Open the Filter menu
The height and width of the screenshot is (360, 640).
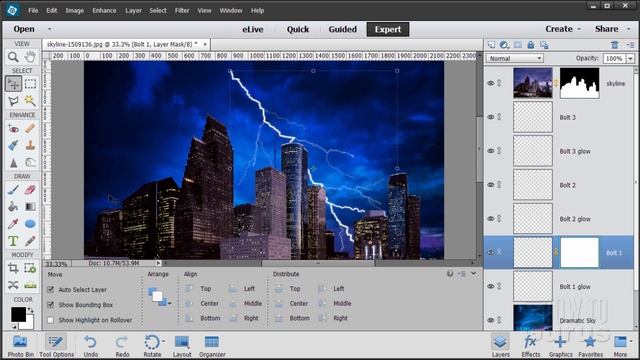[x=182, y=11]
